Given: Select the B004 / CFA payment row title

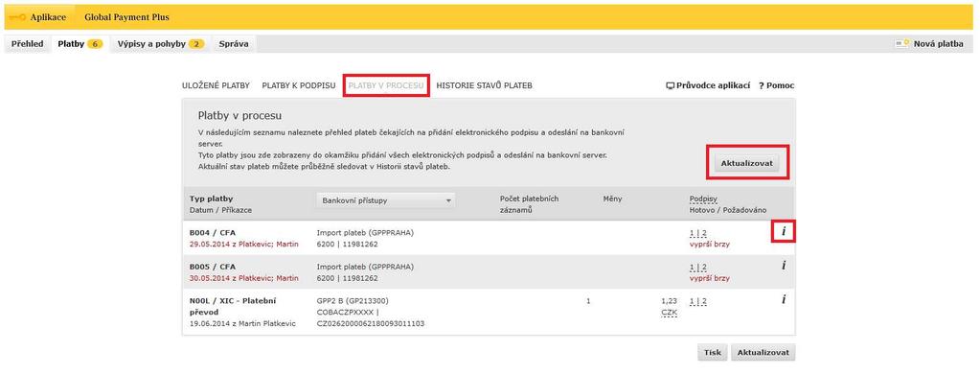Looking at the screenshot, I should tap(213, 233).
